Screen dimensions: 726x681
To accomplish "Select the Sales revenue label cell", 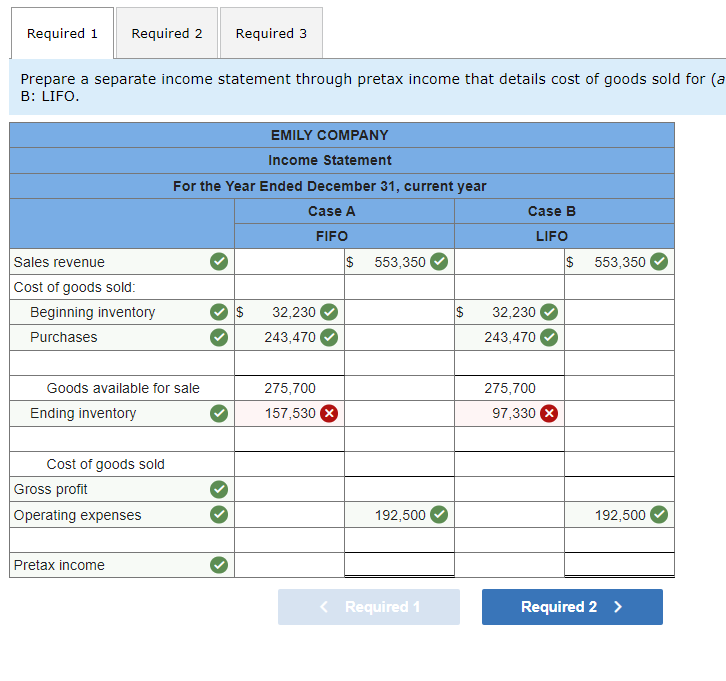I will click(x=122, y=262).
